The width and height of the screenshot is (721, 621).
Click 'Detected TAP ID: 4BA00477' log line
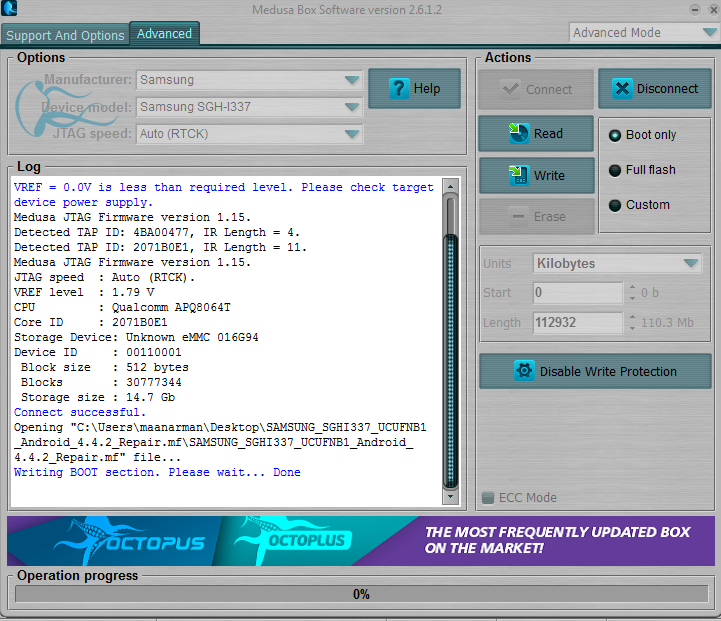(x=157, y=232)
